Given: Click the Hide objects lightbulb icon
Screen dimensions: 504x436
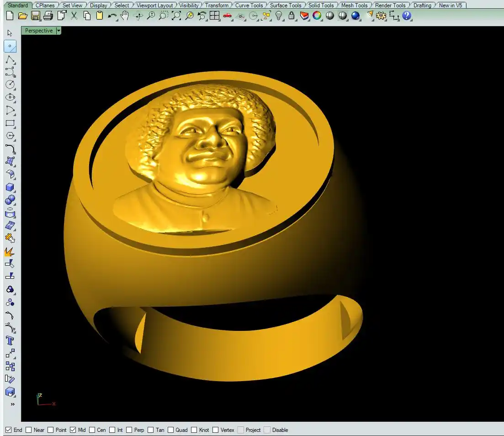Looking at the screenshot, I should click(279, 16).
